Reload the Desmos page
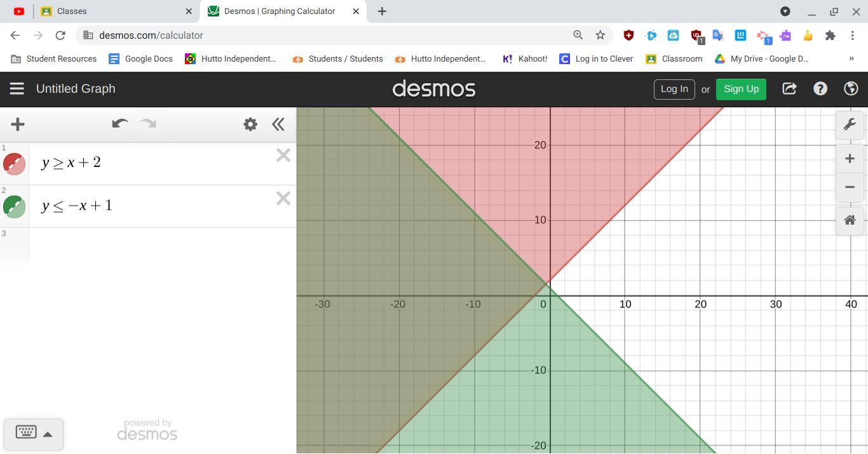 [60, 36]
